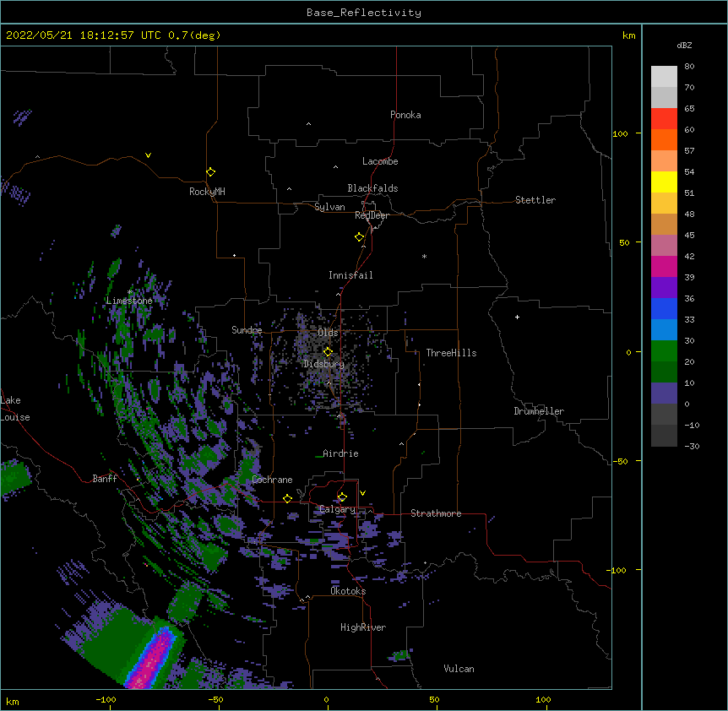Image resolution: width=728 pixels, height=711 pixels.
Task: Click the HighRiver label
Action: click(363, 627)
